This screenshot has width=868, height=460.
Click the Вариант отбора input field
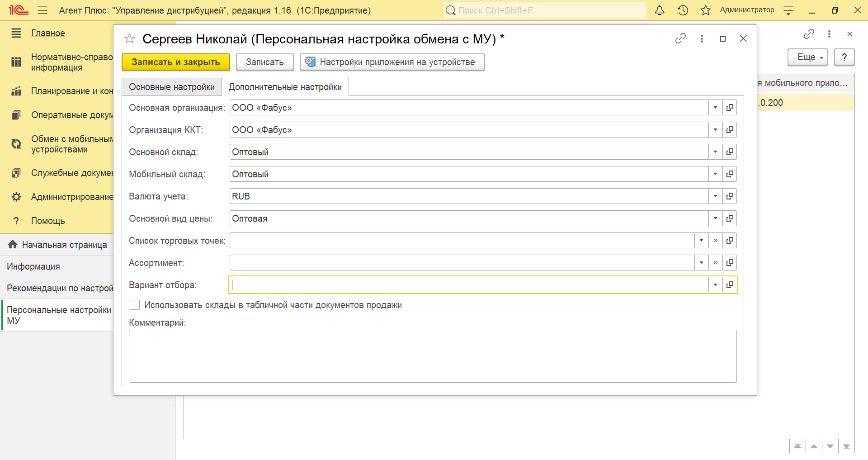click(x=469, y=285)
